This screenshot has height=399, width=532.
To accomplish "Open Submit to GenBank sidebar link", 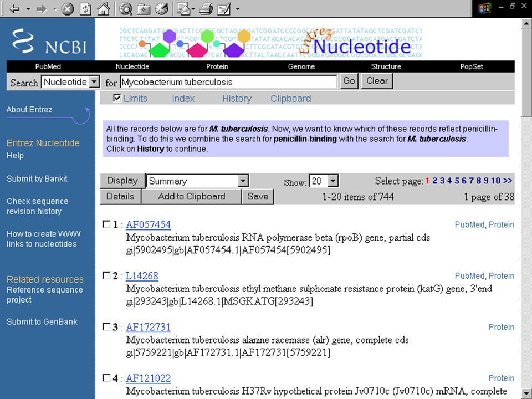I will pyautogui.click(x=42, y=321).
